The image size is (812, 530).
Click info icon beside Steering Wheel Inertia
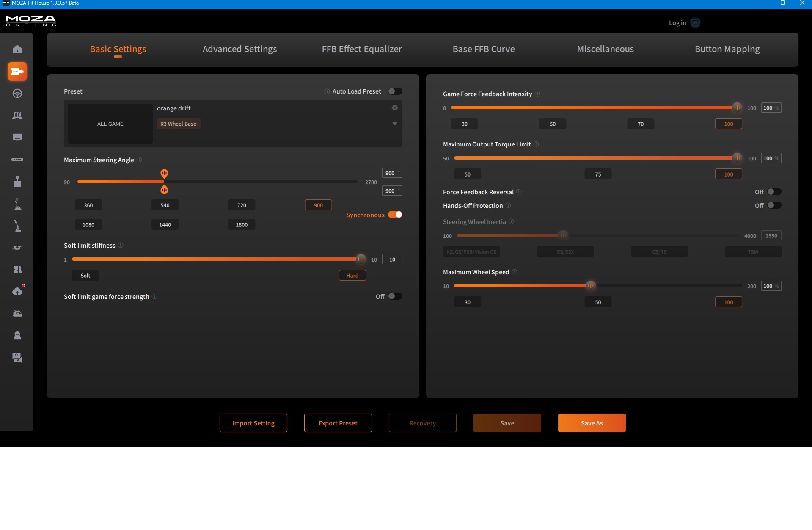[x=511, y=222]
